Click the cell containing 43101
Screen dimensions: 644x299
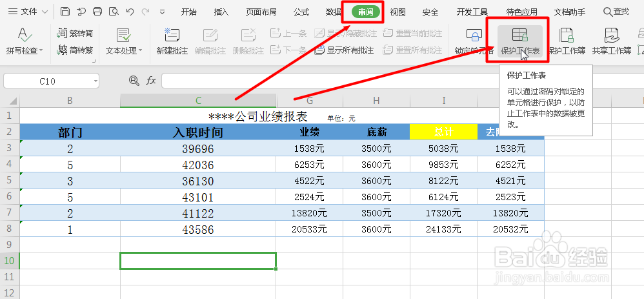pyautogui.click(x=198, y=197)
